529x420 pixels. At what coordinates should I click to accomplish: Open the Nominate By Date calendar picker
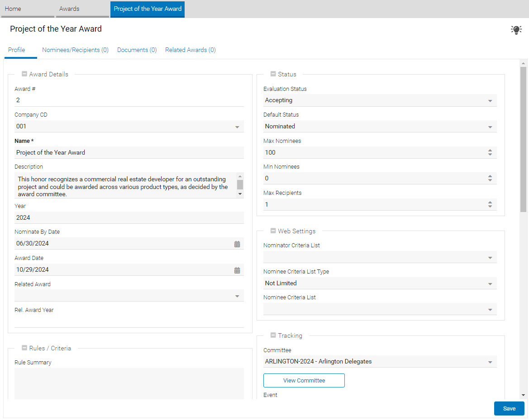point(237,244)
